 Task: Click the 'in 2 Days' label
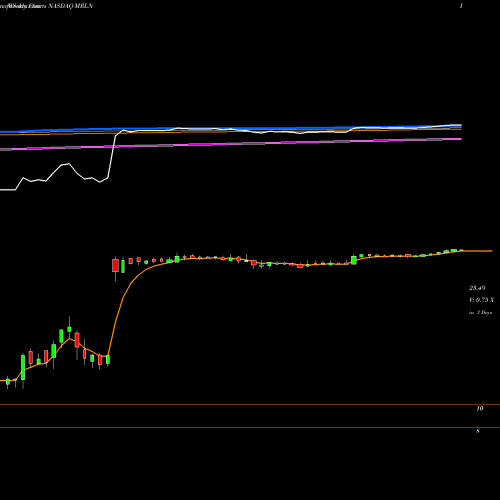click(x=481, y=313)
